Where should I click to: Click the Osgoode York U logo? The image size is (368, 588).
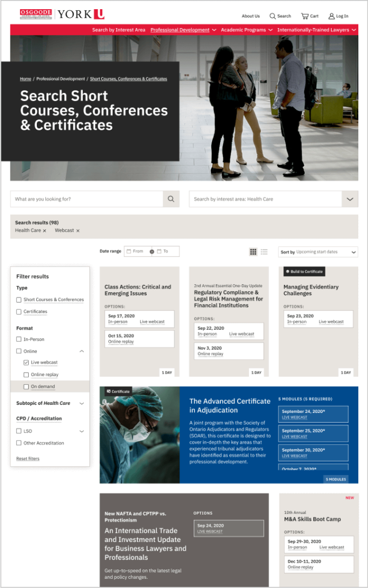[62, 14]
